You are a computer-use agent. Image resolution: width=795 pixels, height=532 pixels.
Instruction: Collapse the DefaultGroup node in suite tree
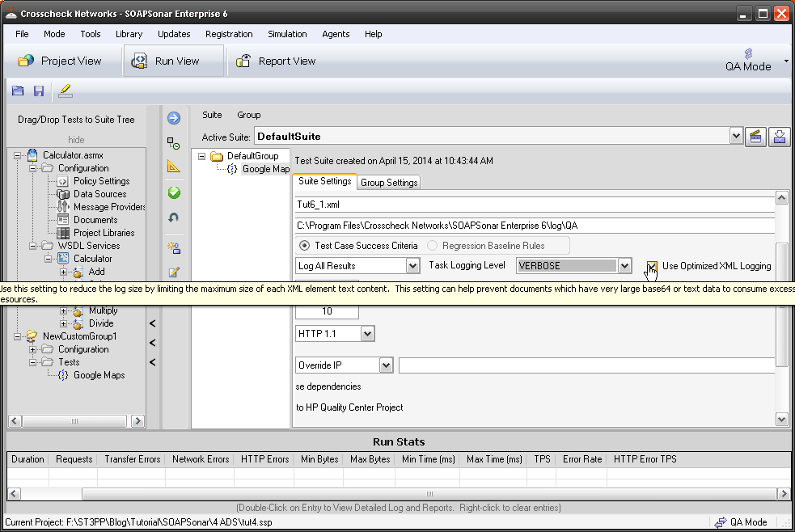tap(202, 157)
